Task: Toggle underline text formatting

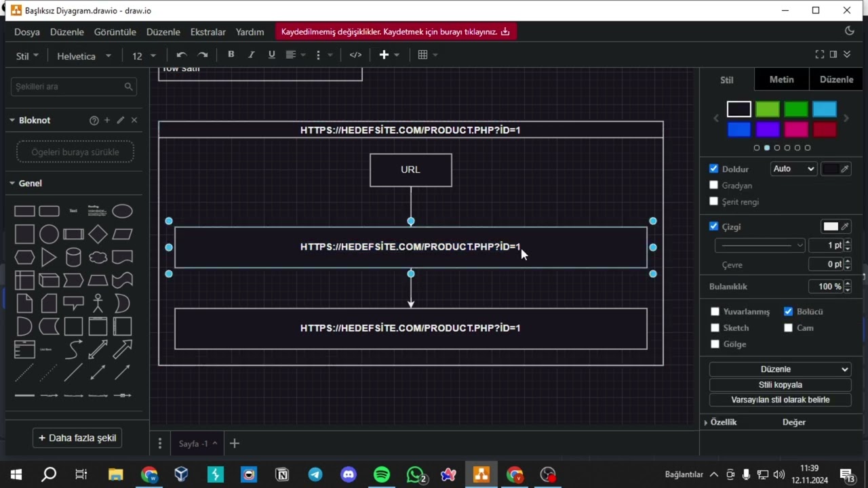Action: pyautogui.click(x=271, y=55)
